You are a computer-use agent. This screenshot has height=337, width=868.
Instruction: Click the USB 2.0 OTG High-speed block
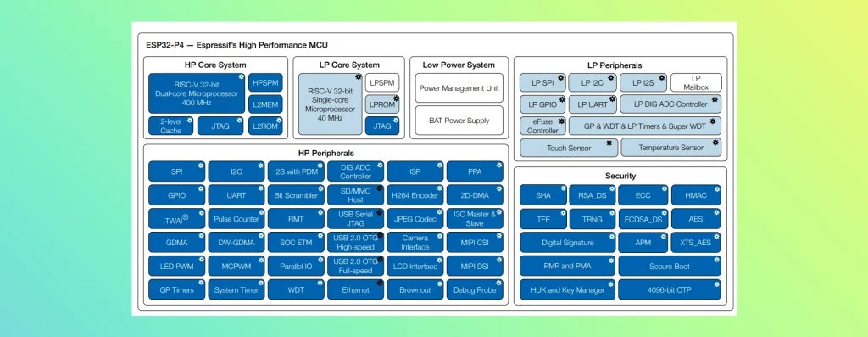tap(355, 242)
